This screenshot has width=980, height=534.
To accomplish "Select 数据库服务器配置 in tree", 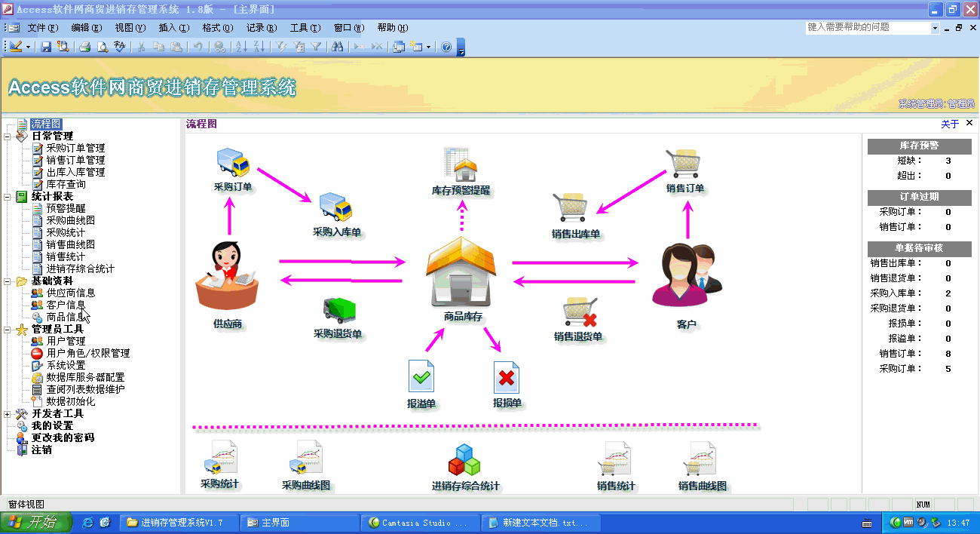I will tap(85, 378).
